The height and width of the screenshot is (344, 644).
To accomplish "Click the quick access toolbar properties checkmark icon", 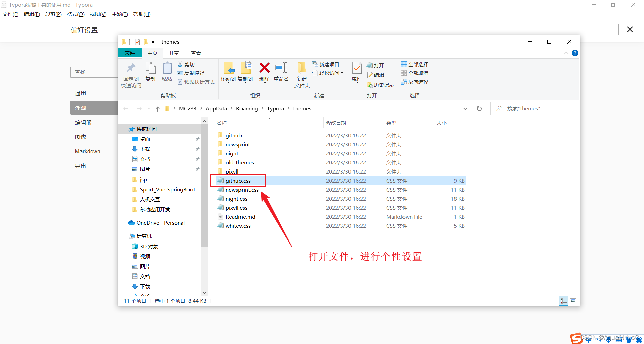I will [x=137, y=42].
